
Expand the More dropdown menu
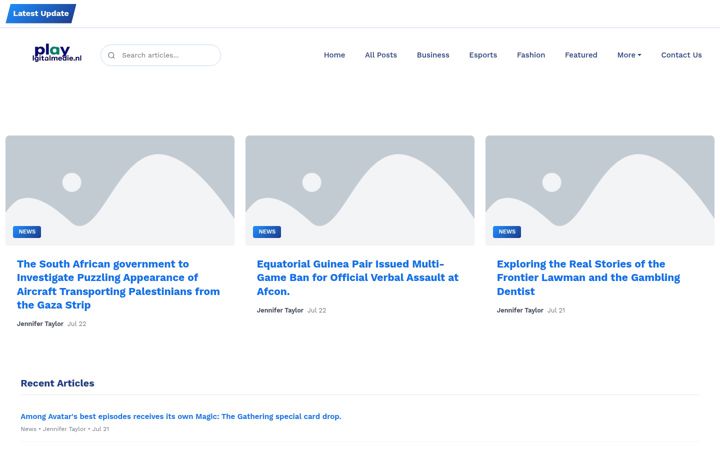[x=629, y=55]
